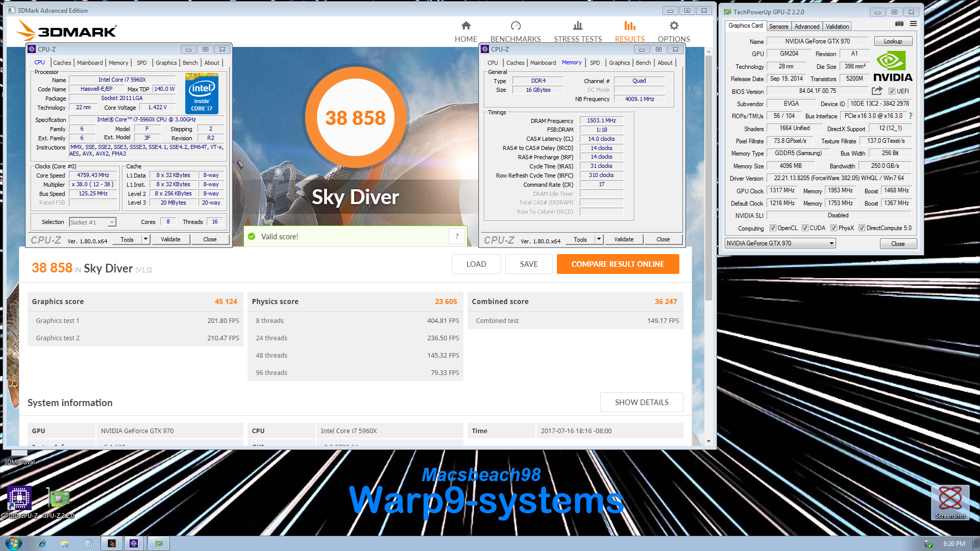Toggle the DirectCompute 5.0 checkbox
Image resolution: width=980 pixels, height=551 pixels.
coord(862,228)
